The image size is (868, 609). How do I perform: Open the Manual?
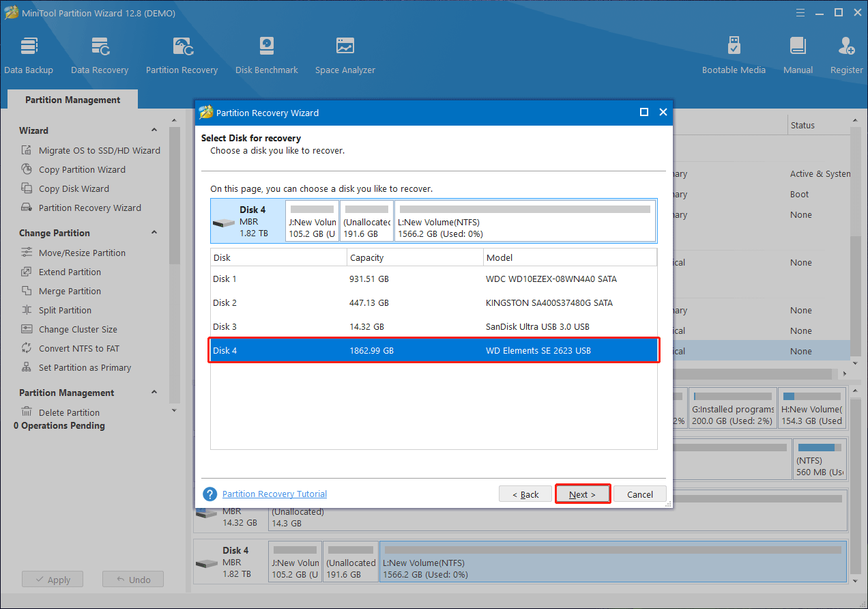tap(798, 55)
